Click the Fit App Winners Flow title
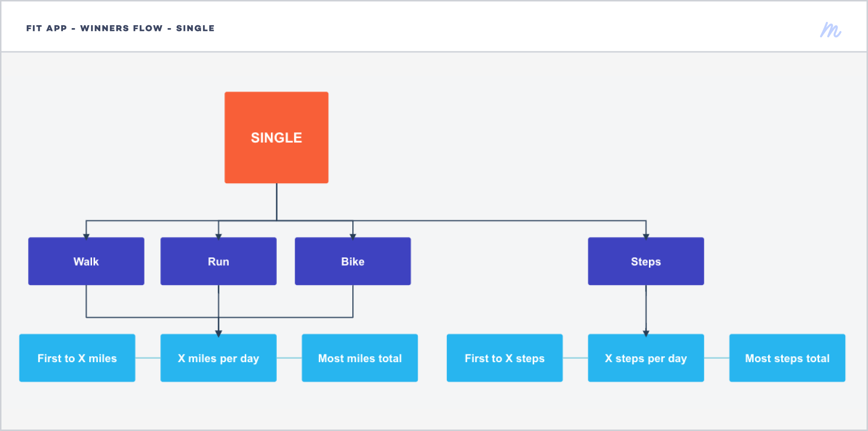 120,28
